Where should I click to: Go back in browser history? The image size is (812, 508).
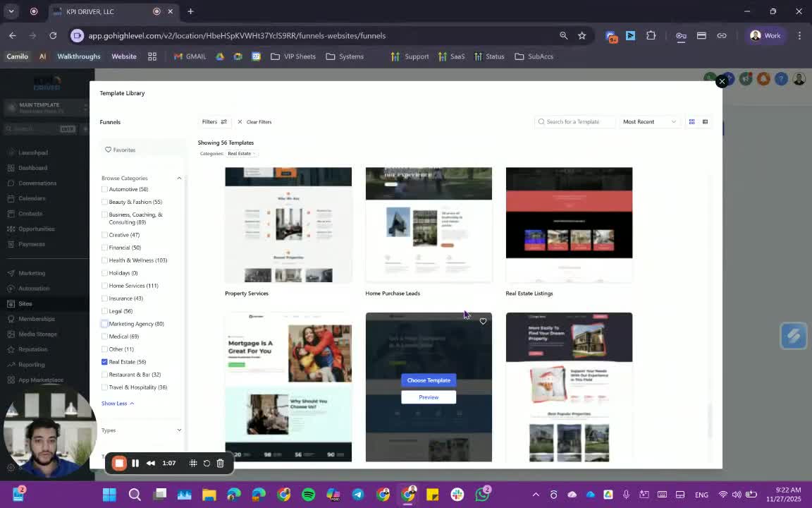click(13, 36)
